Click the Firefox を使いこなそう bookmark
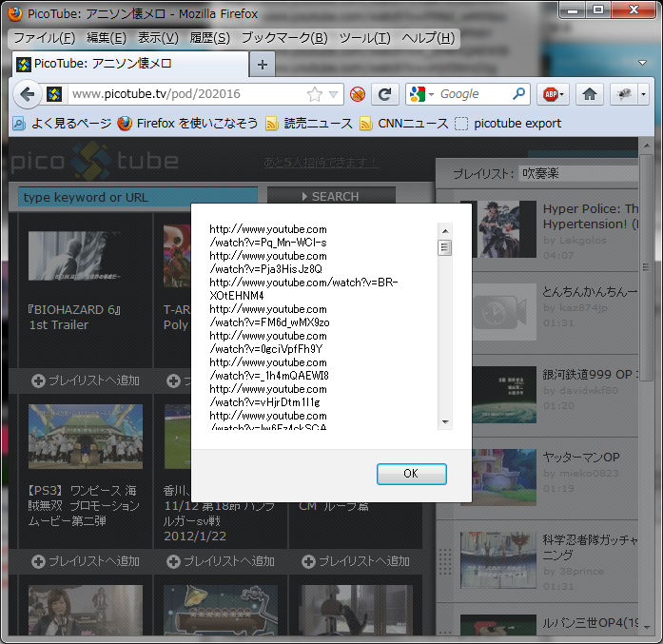This screenshot has height=644, width=663. click(187, 124)
